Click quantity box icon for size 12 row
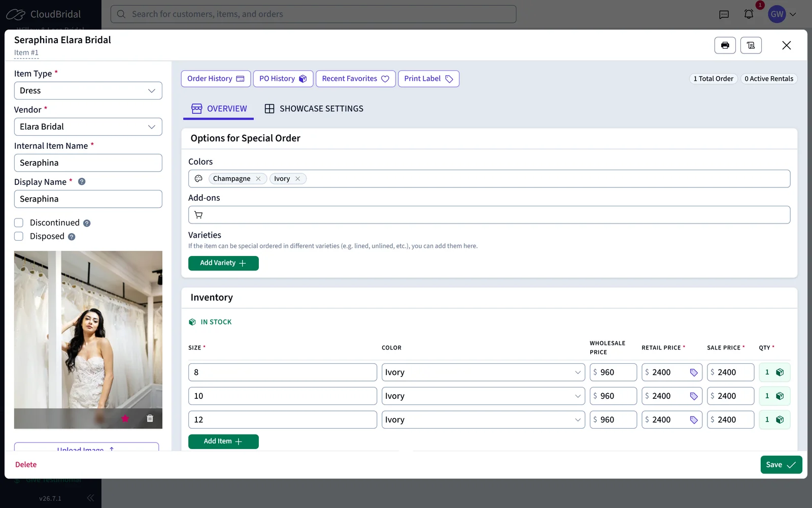The width and height of the screenshot is (812, 508). pyautogui.click(x=780, y=420)
